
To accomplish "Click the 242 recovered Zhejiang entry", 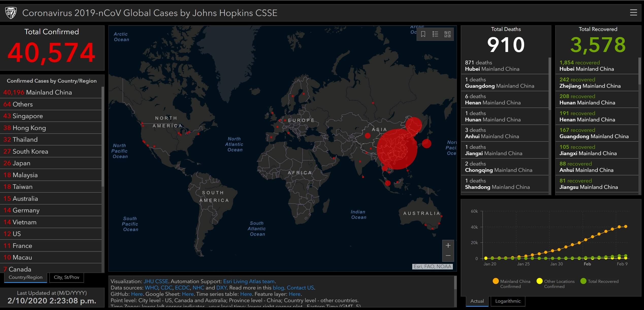I will click(x=597, y=83).
